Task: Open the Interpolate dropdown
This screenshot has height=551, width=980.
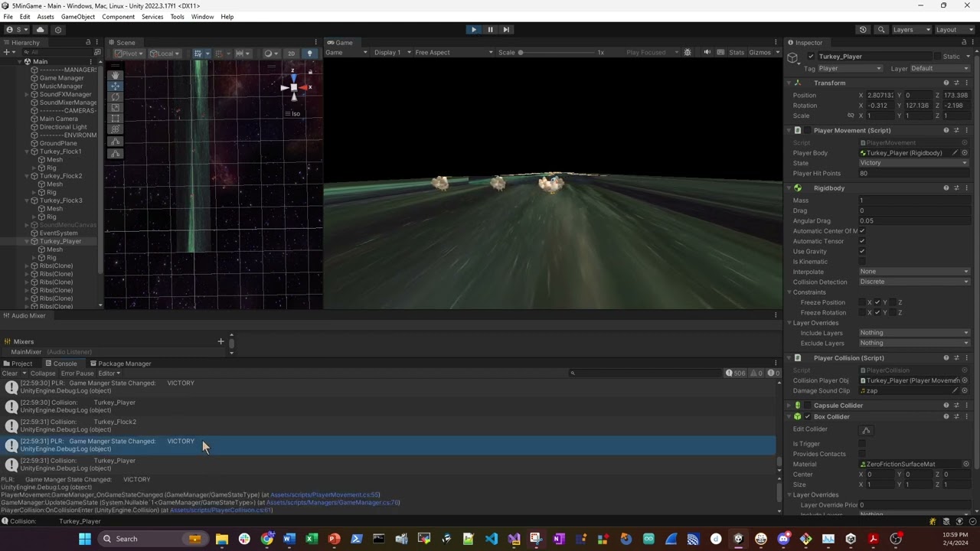Action: click(914, 272)
